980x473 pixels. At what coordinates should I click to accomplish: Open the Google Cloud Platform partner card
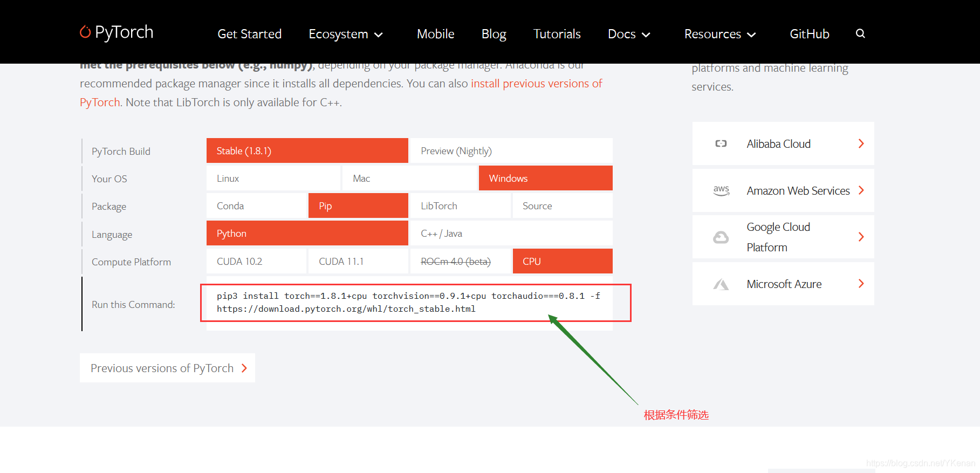tap(783, 237)
